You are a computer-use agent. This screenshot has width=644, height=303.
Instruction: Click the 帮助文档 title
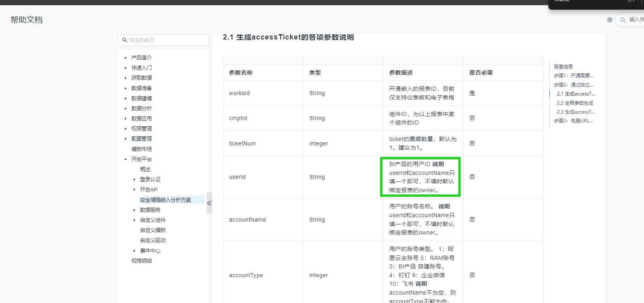click(27, 20)
